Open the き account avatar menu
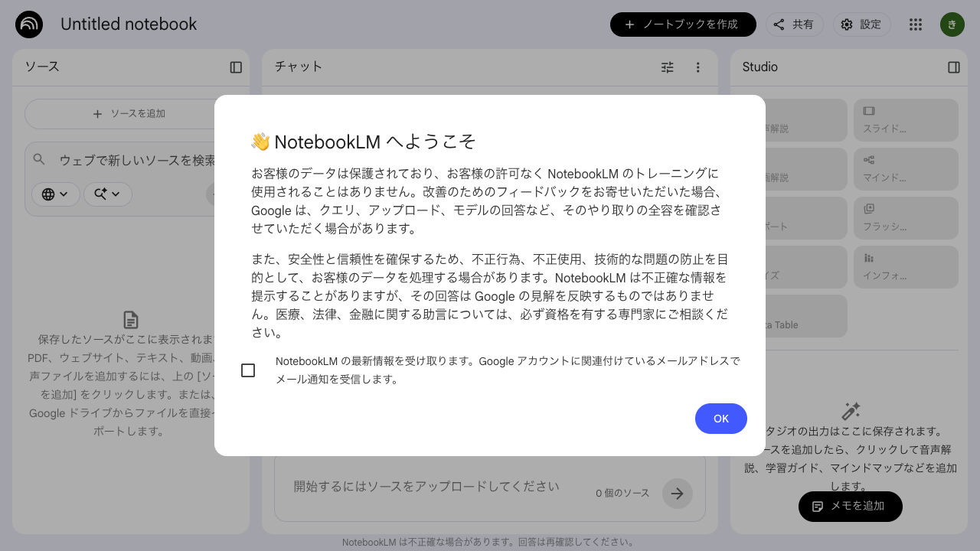The width and height of the screenshot is (980, 551). pyautogui.click(x=952, y=24)
